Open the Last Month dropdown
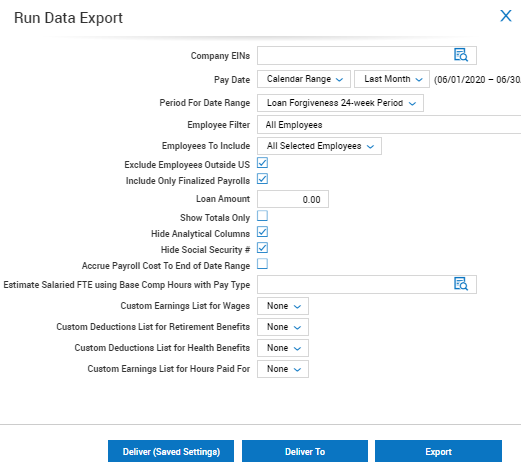Screen dimensions: 521x470 392,79
